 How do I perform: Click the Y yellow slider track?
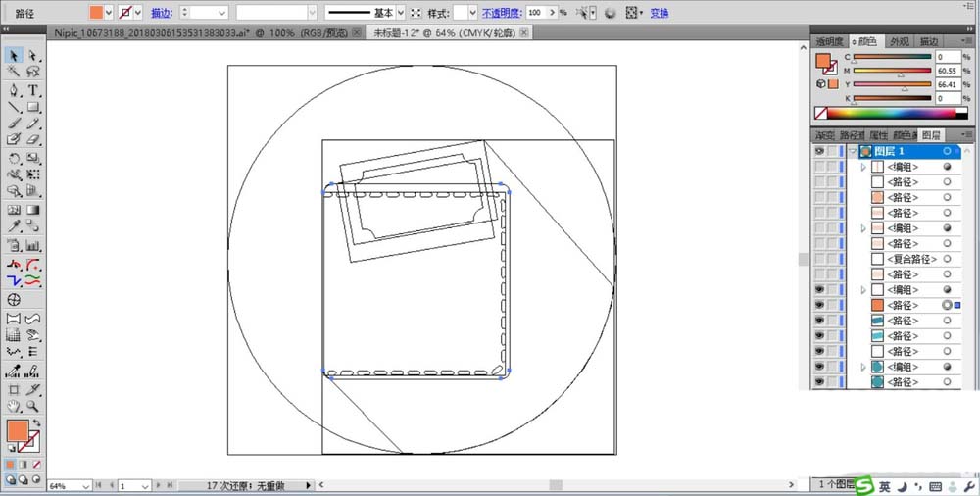point(893,84)
